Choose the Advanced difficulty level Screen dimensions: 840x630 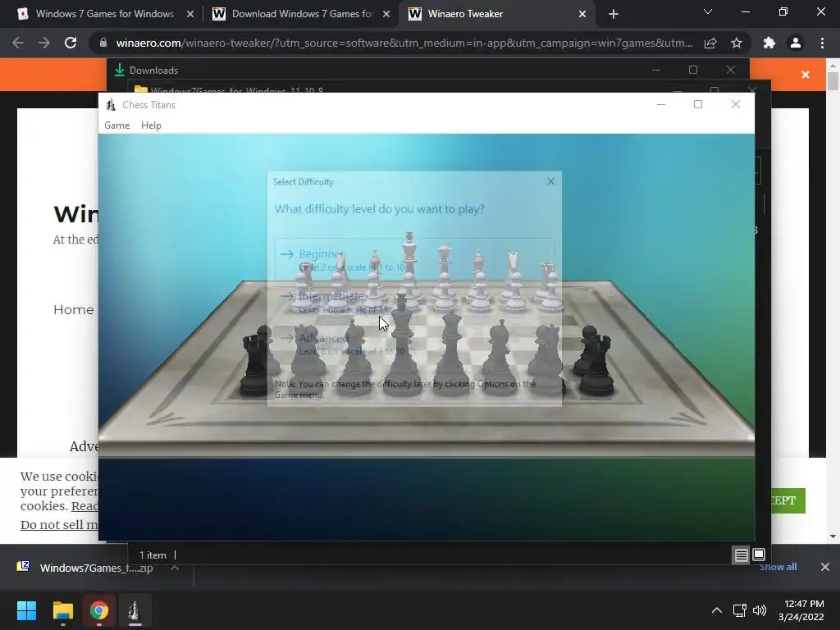pyautogui.click(x=413, y=344)
